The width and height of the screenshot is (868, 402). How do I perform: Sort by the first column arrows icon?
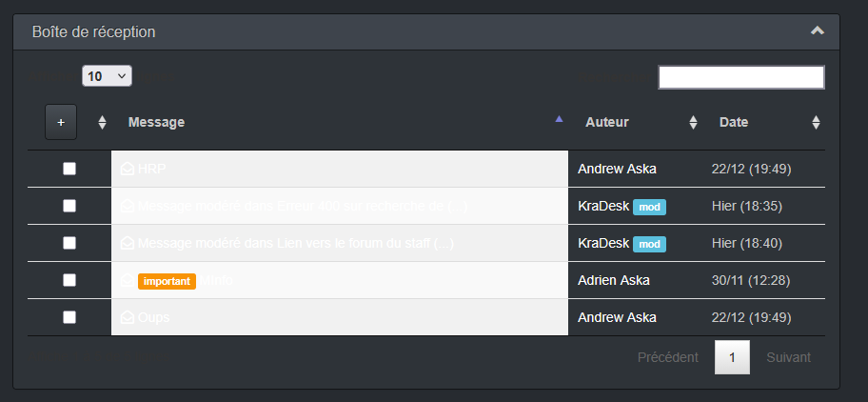[102, 122]
